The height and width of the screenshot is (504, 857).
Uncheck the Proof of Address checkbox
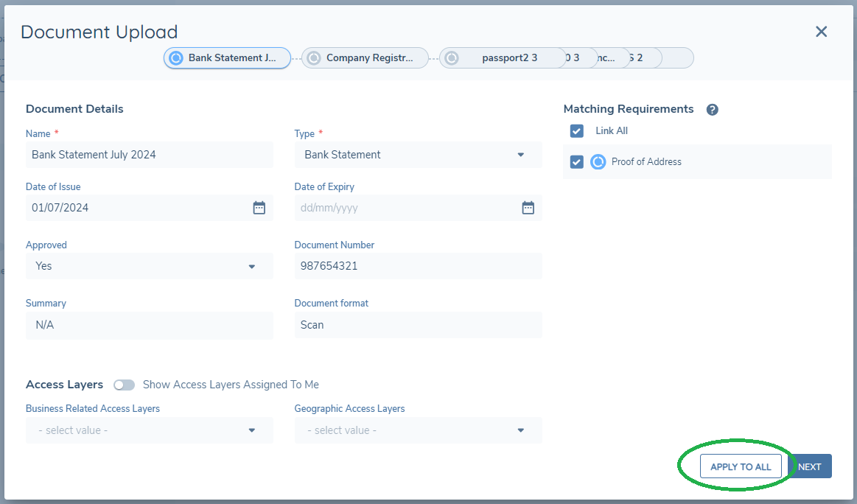pos(577,162)
